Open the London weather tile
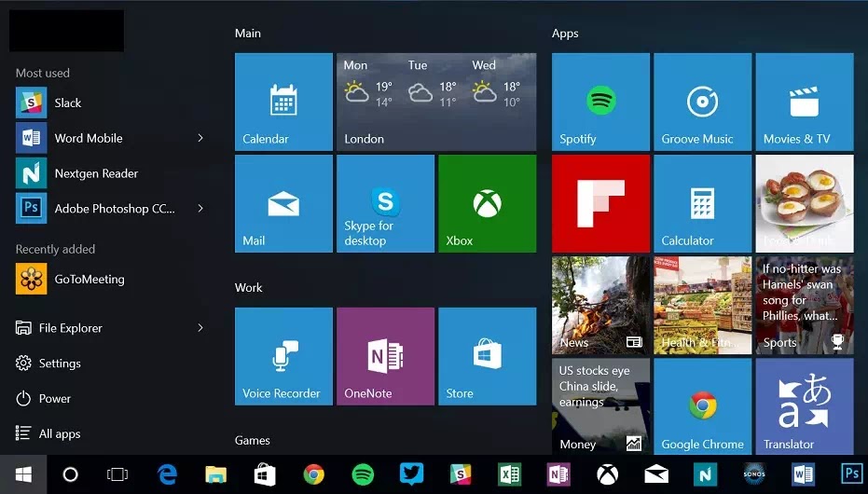 tap(436, 102)
